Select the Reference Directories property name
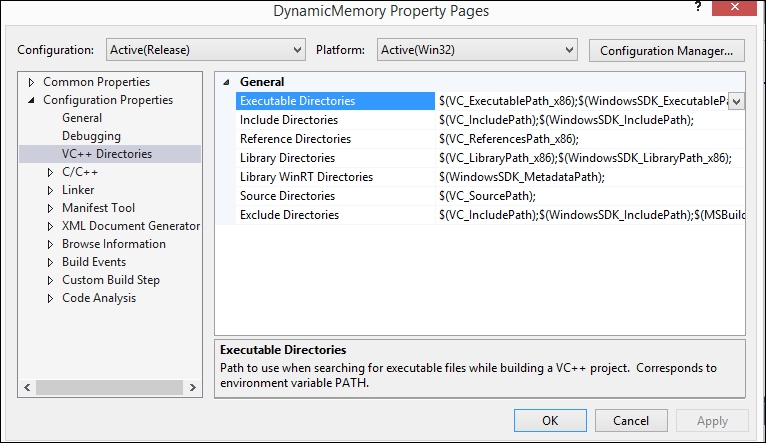Viewport: 766px width, 443px height. (x=295, y=139)
